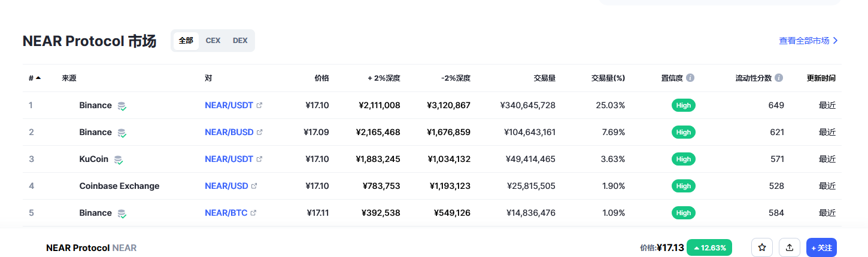The height and width of the screenshot is (257, 868).
Task: Open Binance NEAR/USDT pair link
Action: click(x=229, y=105)
